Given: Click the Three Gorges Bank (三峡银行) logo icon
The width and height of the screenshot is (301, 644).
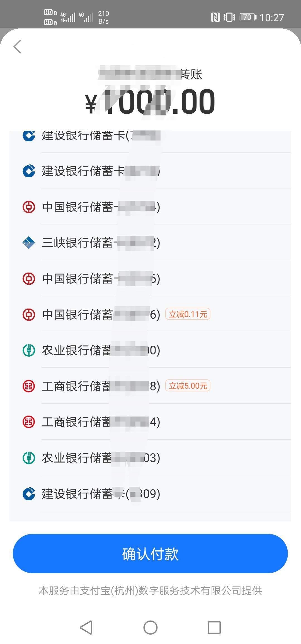Looking at the screenshot, I should [29, 243].
